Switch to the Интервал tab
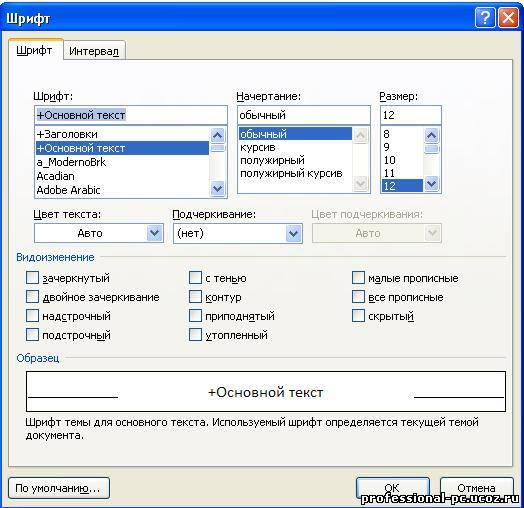Image resolution: width=524 pixels, height=508 pixels. click(x=94, y=51)
